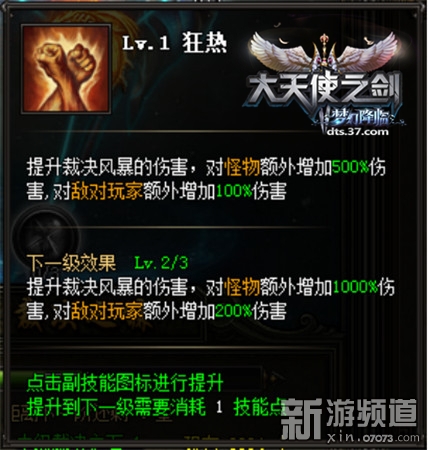Click the Lv.1 狂热 skill title

(x=175, y=43)
